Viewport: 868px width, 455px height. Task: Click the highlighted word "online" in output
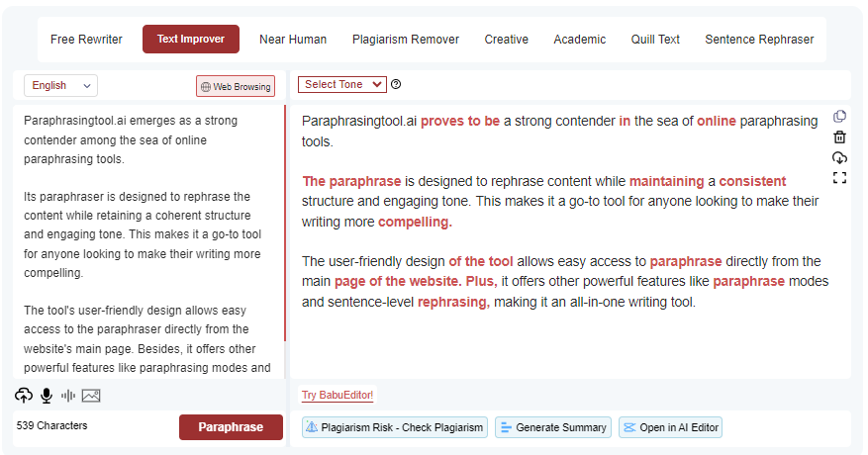coord(717,122)
